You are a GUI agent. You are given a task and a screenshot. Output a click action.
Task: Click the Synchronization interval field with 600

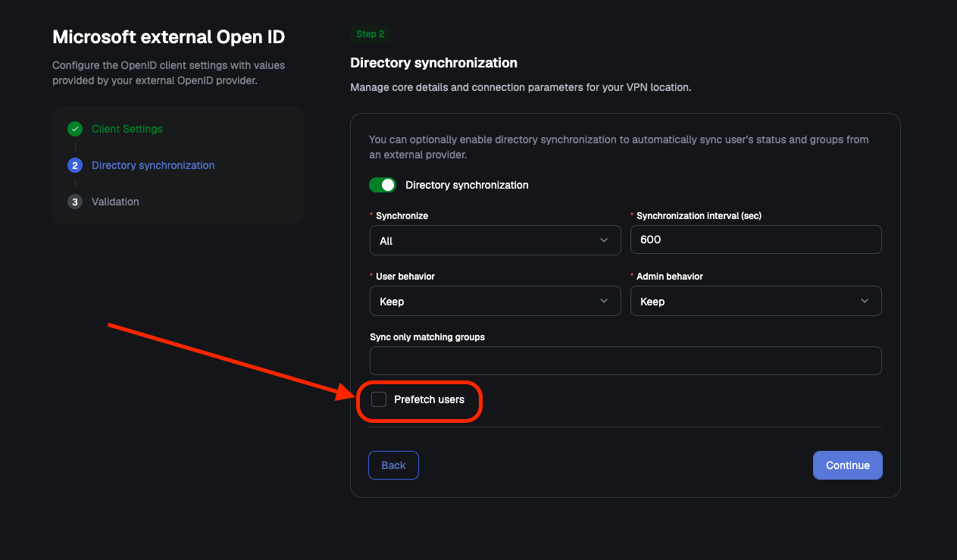(756, 239)
